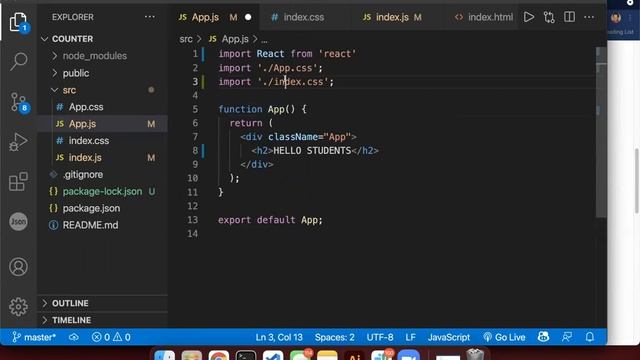The width and height of the screenshot is (640, 360).
Task: Change end of line via LF
Action: (x=411, y=337)
